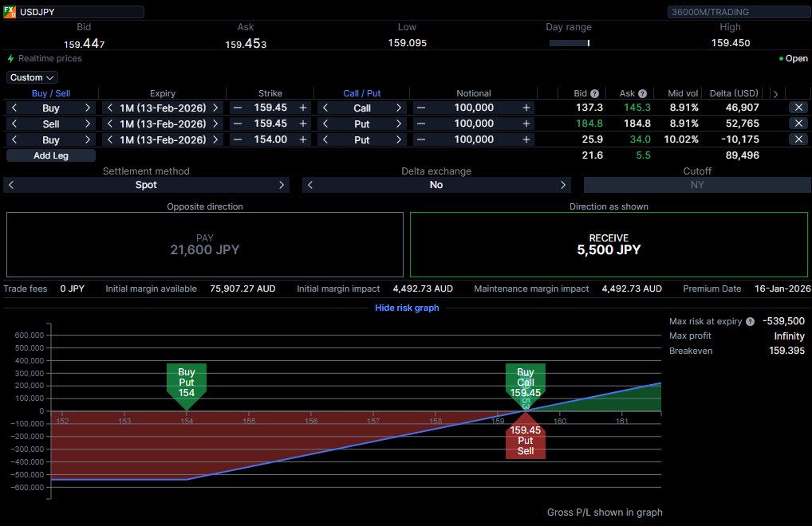Change Delta exchange from No using right arrow
Screen dimensions: 812x526
(x=563, y=185)
